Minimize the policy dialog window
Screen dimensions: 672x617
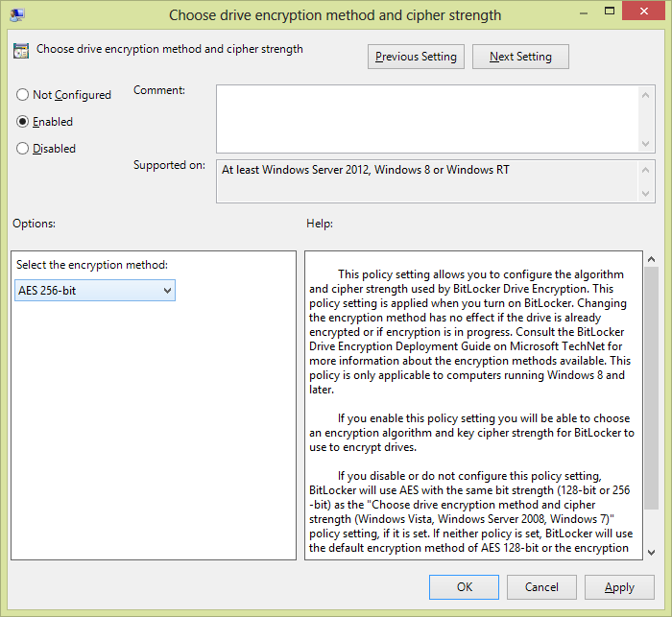click(584, 13)
